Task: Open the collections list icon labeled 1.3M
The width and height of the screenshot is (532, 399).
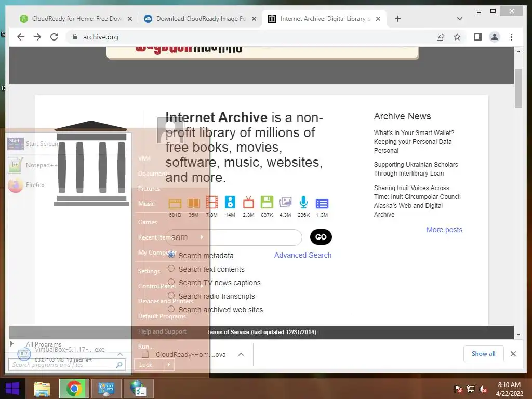Action: tap(322, 203)
